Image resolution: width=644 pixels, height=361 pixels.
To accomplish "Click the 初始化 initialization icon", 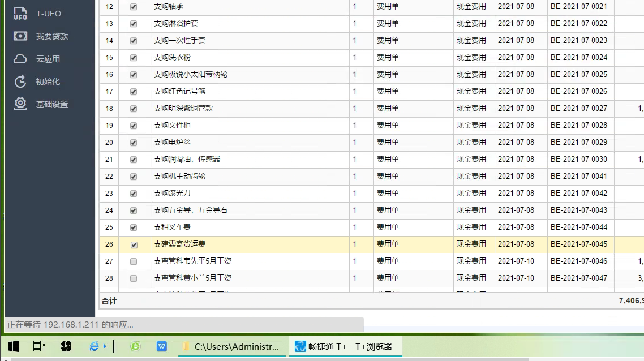I will [x=20, y=81].
